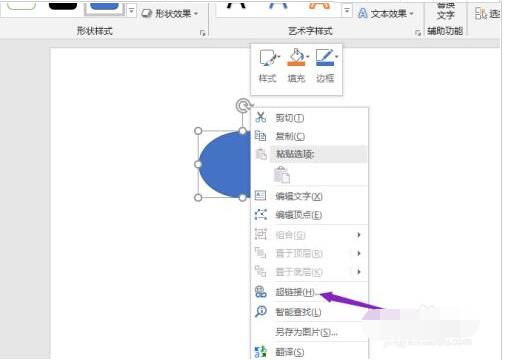Expand the Shape Effects dropdown
Image resolution: width=506 pixels, height=360 pixels.
(170, 14)
